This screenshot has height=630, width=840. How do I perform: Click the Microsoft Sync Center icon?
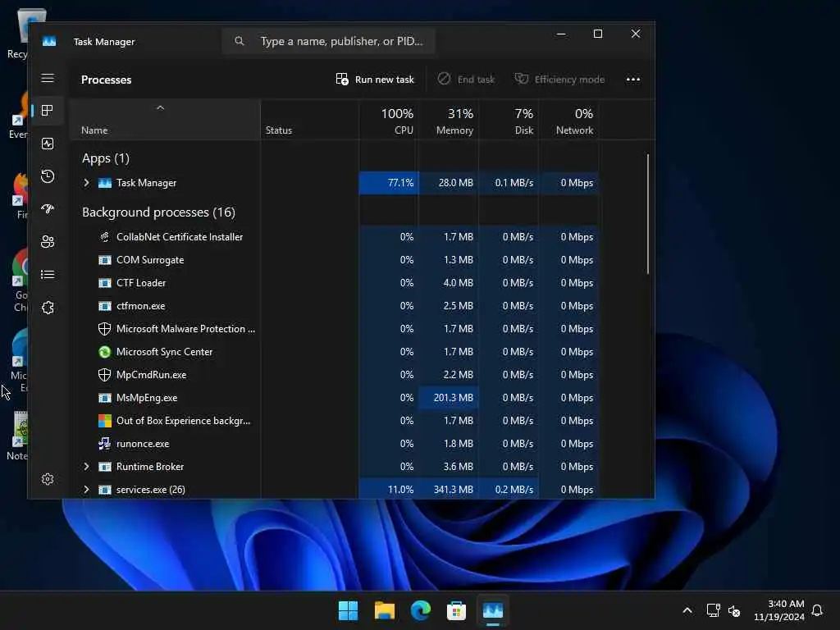point(104,352)
